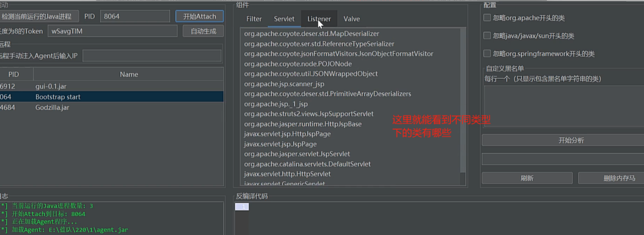Select the PrimitiveArrayDeserializers class entry
The image size is (644, 235).
click(x=327, y=94)
